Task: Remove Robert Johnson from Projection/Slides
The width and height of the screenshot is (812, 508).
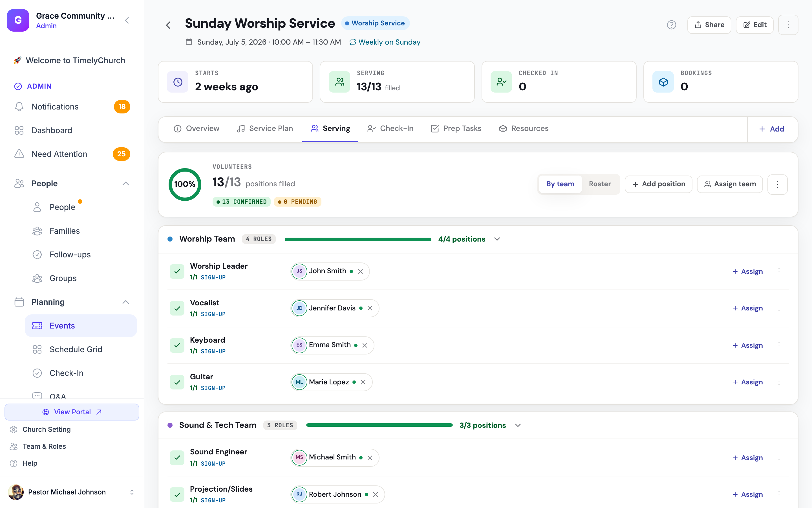Action: [376, 494]
